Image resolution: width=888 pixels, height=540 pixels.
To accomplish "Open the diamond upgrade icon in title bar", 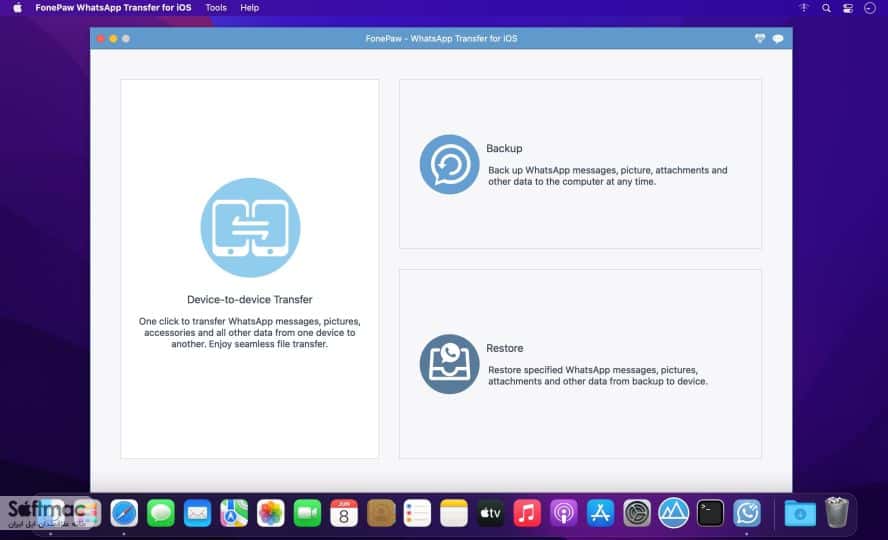I will [x=760, y=38].
